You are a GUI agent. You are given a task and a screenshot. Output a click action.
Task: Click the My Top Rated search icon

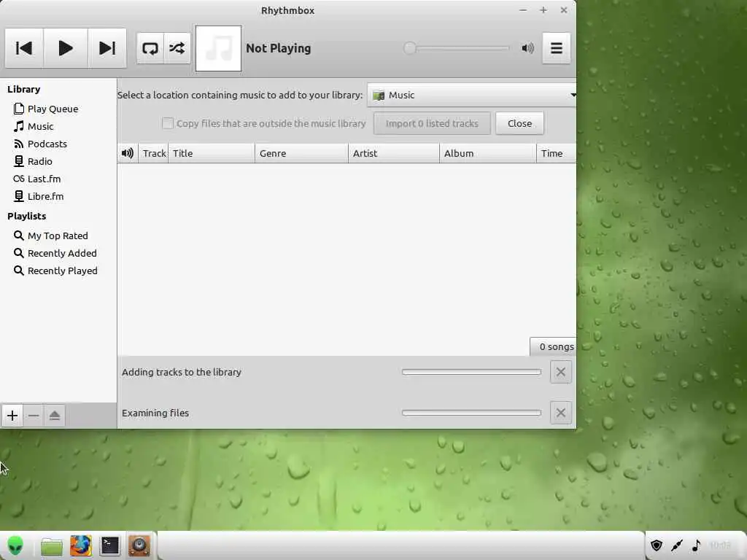(18, 236)
